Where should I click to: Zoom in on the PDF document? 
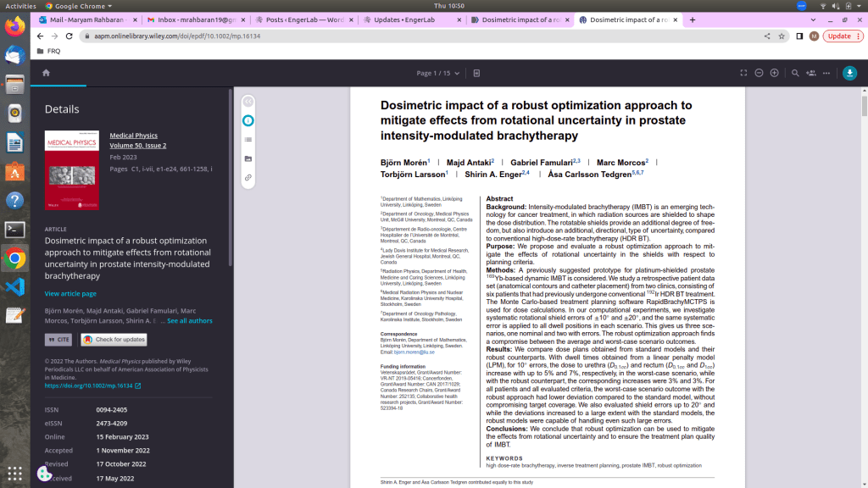pos(774,73)
